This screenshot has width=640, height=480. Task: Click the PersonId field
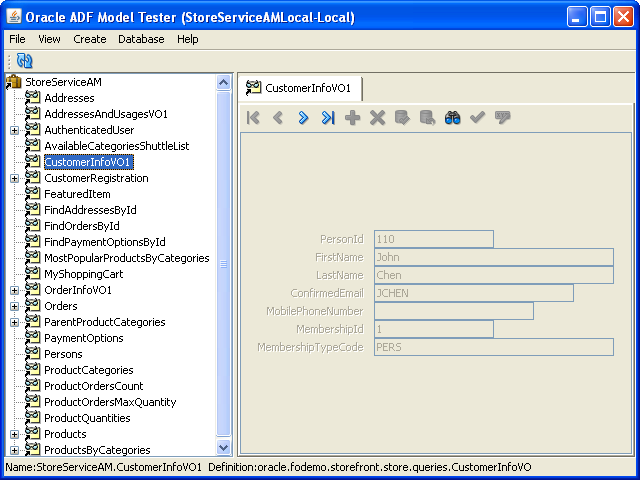point(434,239)
